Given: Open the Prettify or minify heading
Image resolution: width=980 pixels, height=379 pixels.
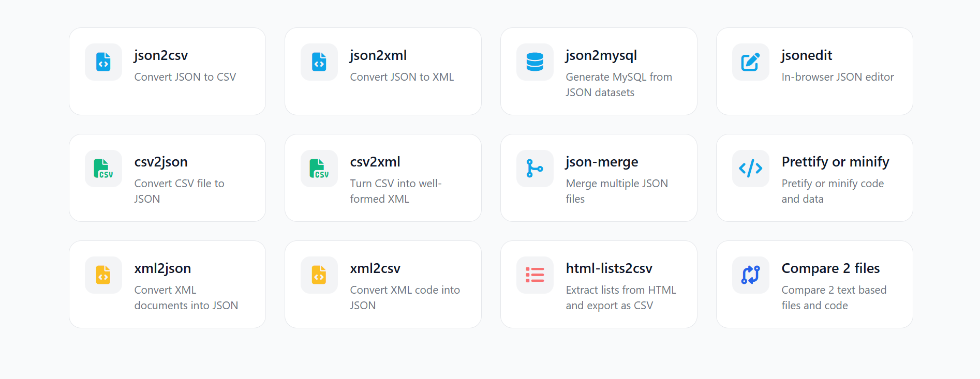Looking at the screenshot, I should (x=835, y=162).
